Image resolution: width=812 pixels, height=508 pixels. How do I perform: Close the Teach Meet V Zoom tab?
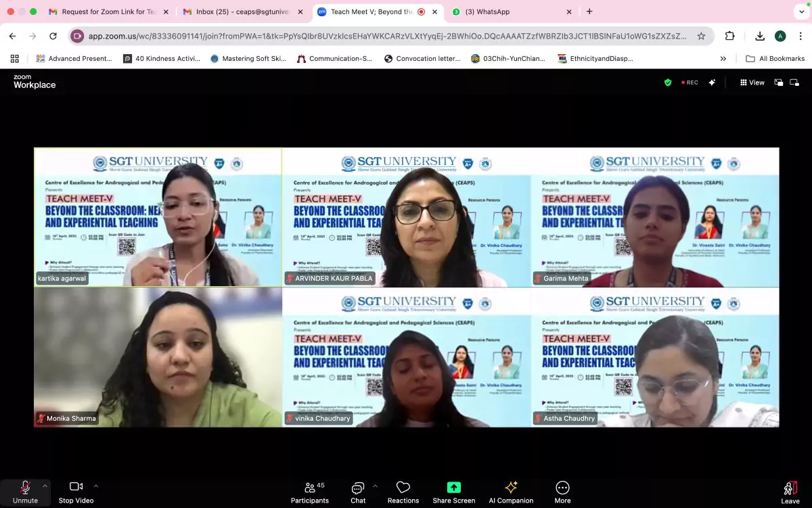434,11
